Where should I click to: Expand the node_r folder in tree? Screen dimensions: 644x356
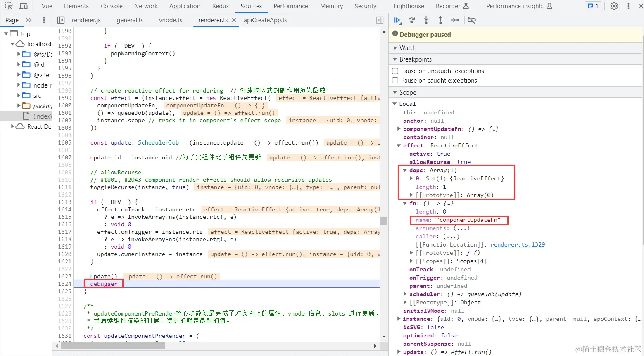pos(19,85)
